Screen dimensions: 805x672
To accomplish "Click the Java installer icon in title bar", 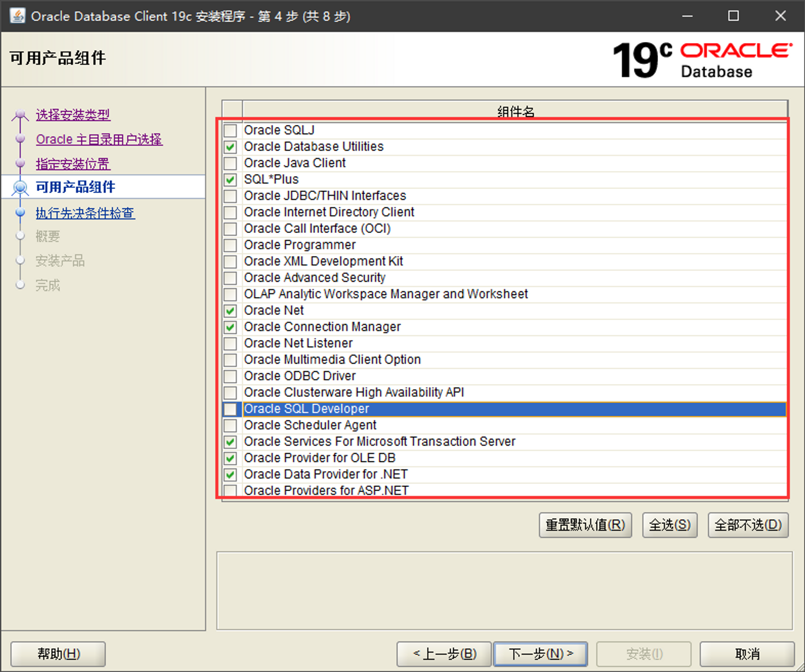I will 17,16.
